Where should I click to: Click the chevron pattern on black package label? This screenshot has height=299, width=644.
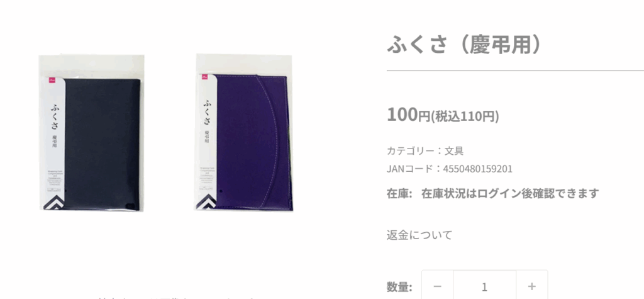pyautogui.click(x=54, y=202)
